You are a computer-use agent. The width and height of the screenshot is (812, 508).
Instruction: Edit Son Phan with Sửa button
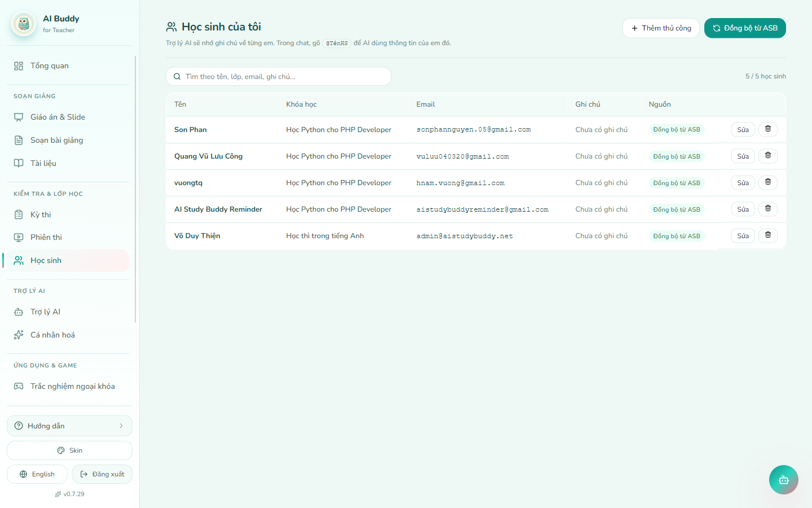pyautogui.click(x=743, y=130)
